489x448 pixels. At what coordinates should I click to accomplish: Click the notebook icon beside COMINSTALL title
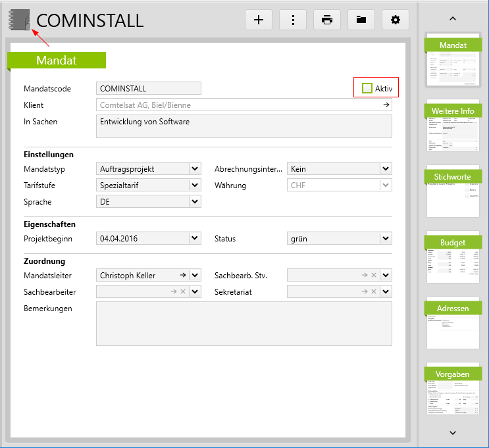(x=19, y=20)
